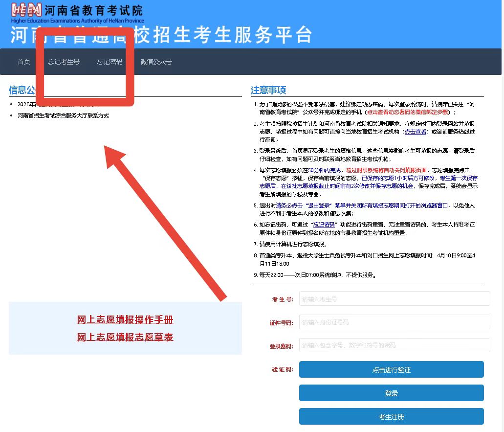Image resolution: width=504 pixels, height=432 pixels.
Task: Select the 登录密码 password field
Action: coord(394,345)
